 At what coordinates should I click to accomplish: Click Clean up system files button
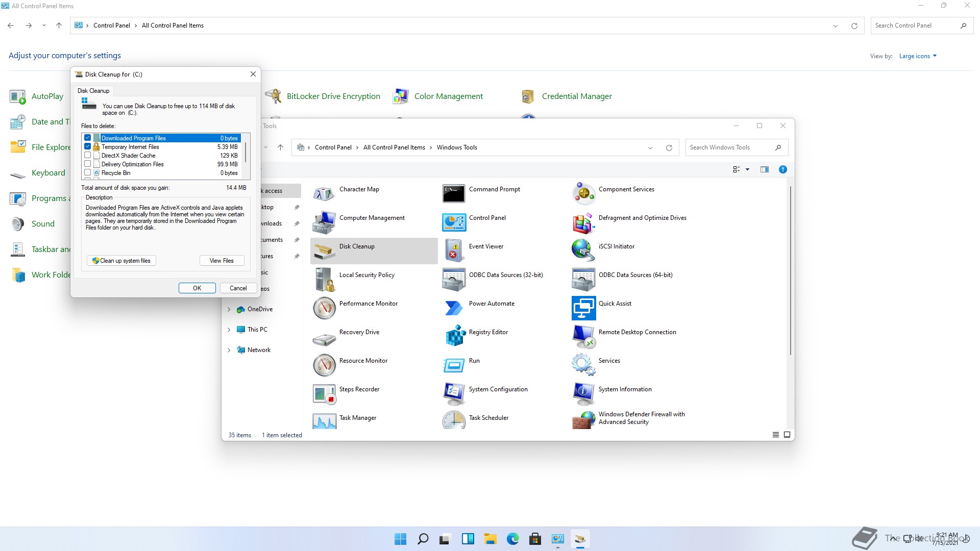pyautogui.click(x=121, y=261)
